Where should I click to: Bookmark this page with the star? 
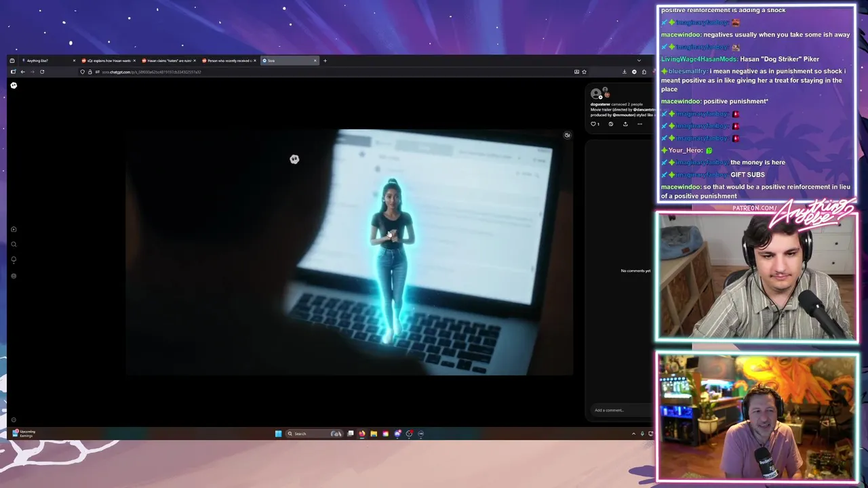pyautogui.click(x=584, y=72)
